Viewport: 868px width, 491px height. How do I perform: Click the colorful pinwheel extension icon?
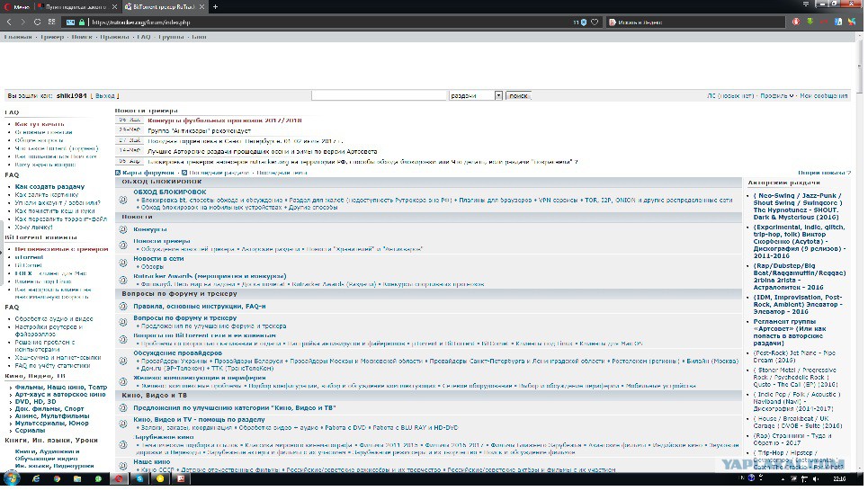click(853, 22)
